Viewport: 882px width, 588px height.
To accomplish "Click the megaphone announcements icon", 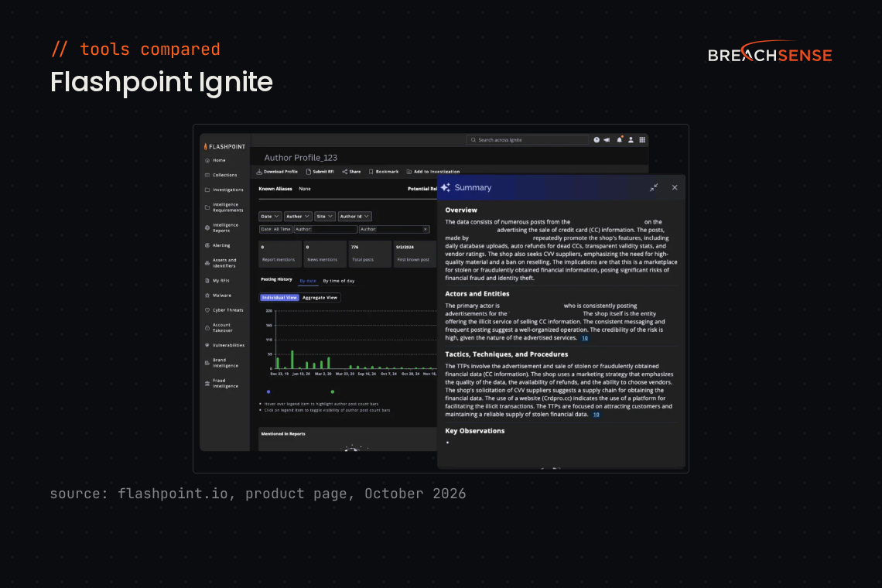I will pyautogui.click(x=607, y=139).
